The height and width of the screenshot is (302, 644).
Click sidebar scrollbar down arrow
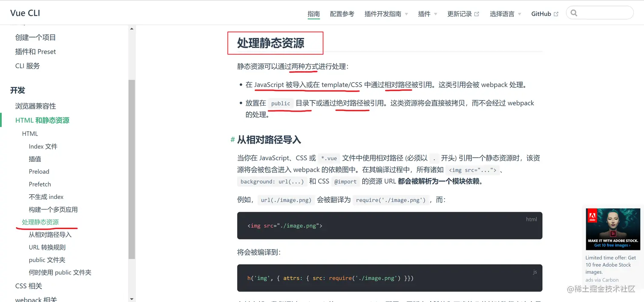[132, 299]
